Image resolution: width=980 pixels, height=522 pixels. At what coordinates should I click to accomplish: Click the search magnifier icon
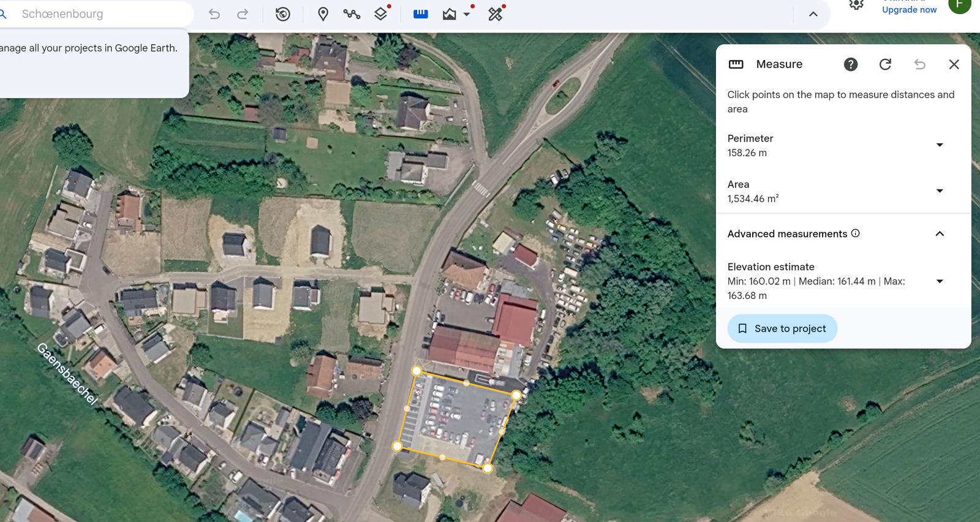point(3,14)
